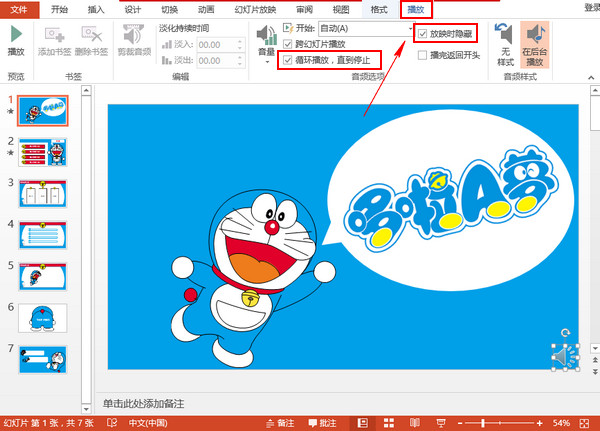Select the speaker audio icon on the slide
Viewport: 600px width, 431px height.
565,357
